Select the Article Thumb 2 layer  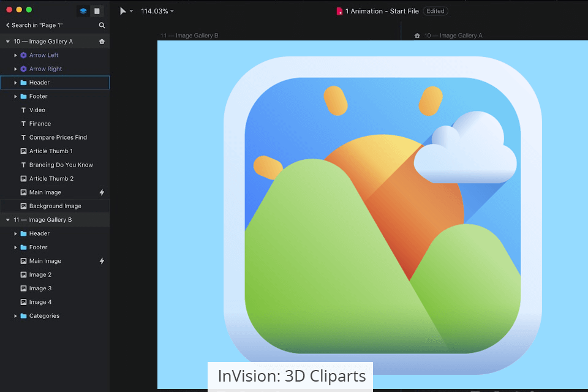55,179
